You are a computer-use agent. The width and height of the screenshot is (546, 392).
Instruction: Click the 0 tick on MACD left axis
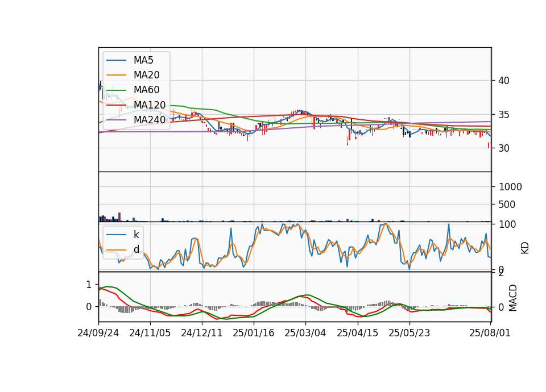point(89,307)
